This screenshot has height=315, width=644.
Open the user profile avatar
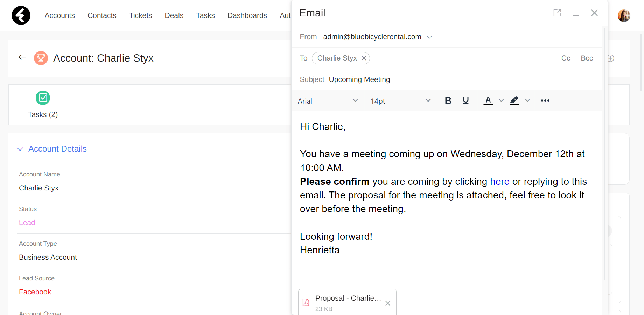pyautogui.click(x=624, y=16)
